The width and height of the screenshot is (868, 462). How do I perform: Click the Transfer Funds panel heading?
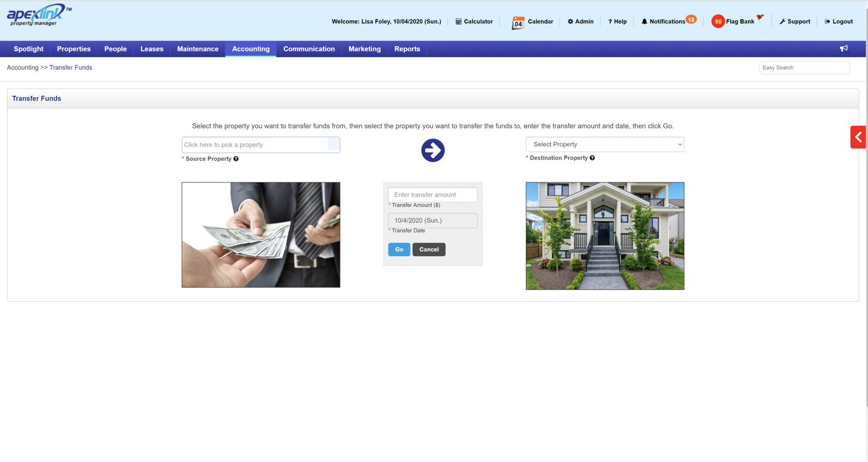(x=37, y=98)
